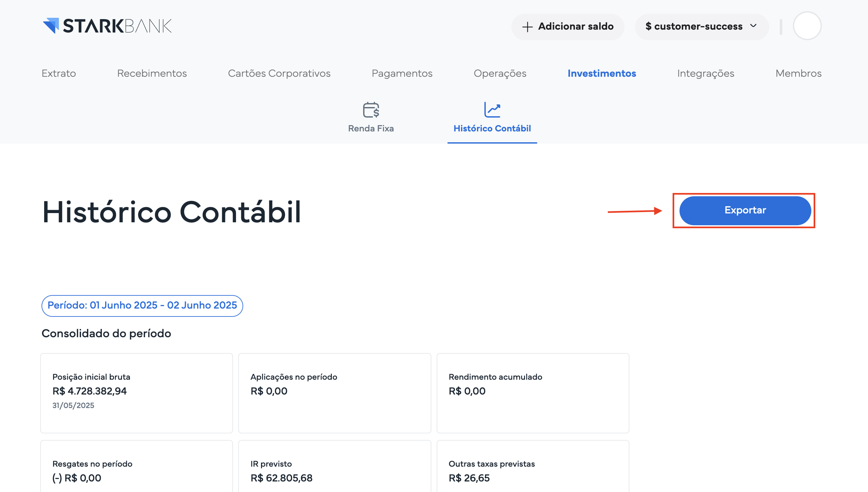Select the Histórico Contábil tab label
868x492 pixels.
(x=492, y=128)
